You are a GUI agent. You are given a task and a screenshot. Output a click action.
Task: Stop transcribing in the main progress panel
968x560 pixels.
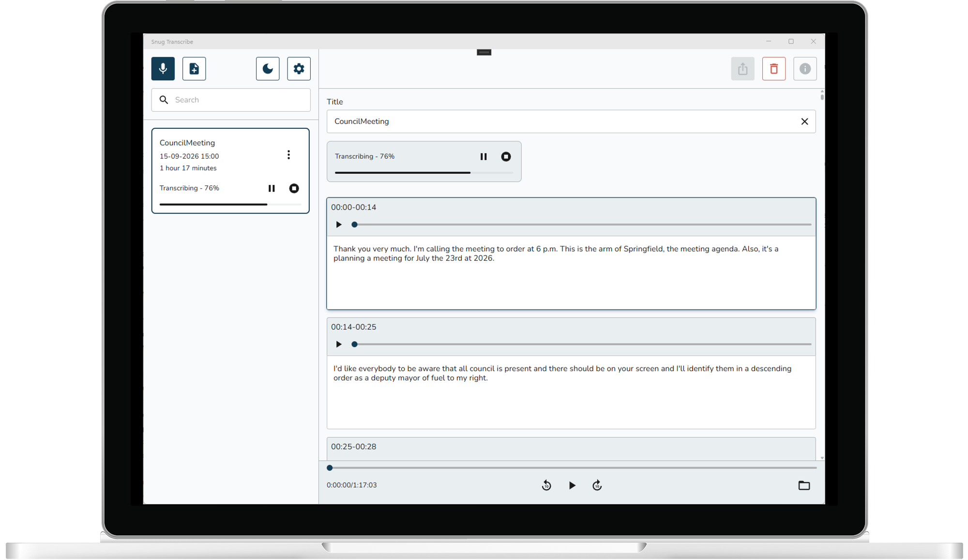coord(506,156)
